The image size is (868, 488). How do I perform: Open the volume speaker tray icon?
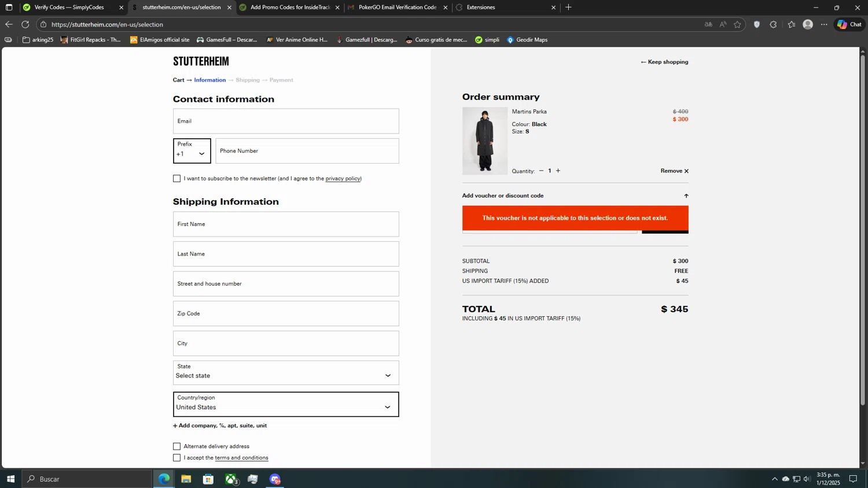[x=807, y=479]
